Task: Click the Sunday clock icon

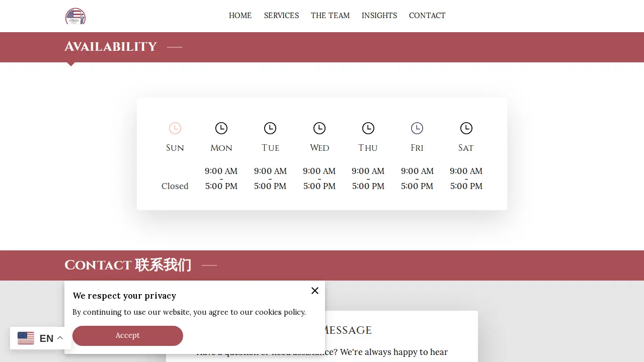Action: [175, 128]
